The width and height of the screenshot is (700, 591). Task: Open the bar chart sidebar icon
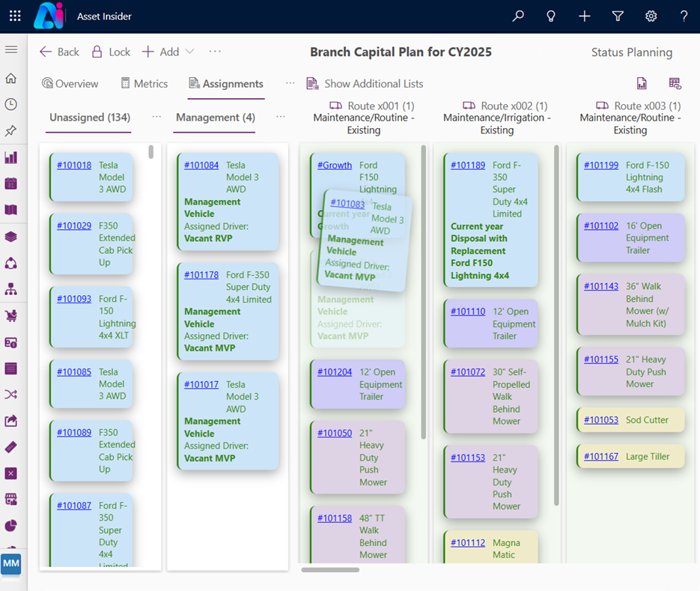pos(11,157)
